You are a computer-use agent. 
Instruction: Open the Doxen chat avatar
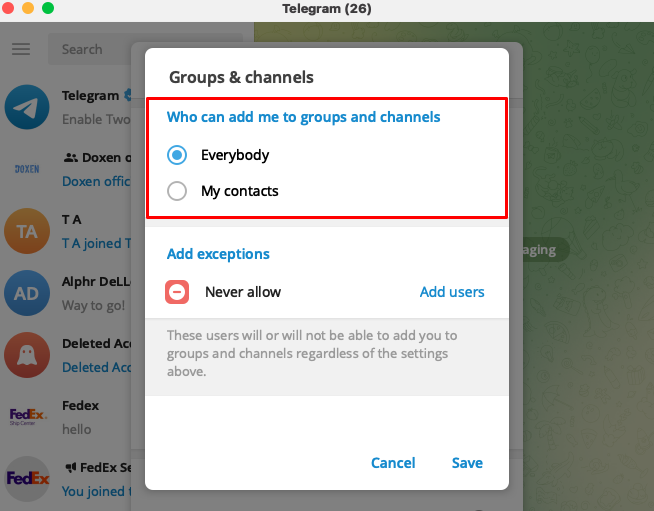[x=27, y=169]
